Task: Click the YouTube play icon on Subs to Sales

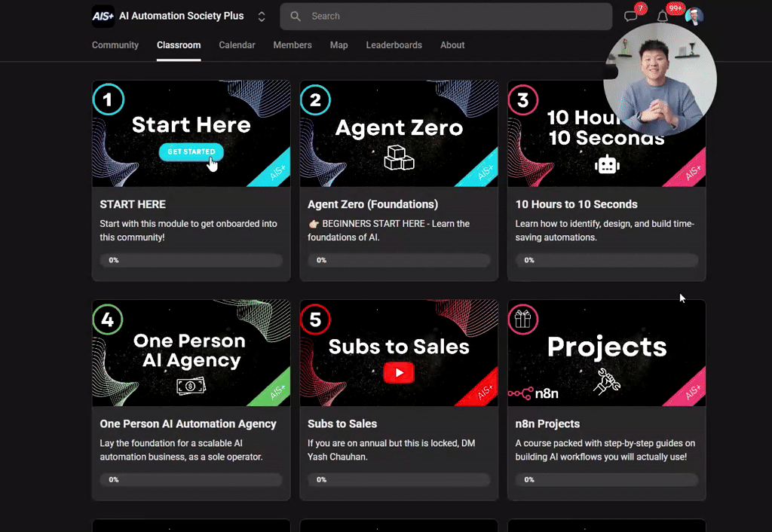Action: point(399,372)
